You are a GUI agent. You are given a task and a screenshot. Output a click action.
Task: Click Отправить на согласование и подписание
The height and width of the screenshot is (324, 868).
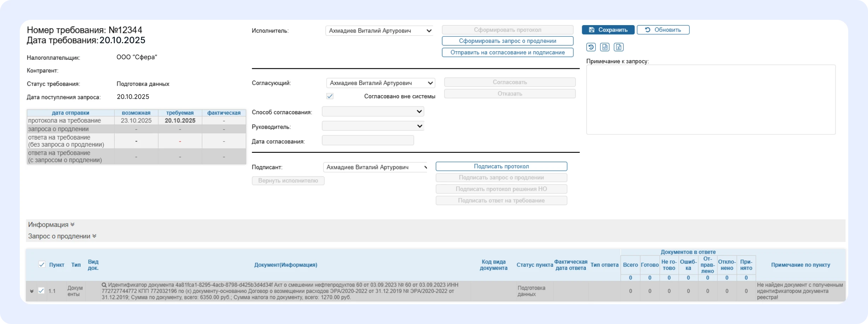coord(508,52)
